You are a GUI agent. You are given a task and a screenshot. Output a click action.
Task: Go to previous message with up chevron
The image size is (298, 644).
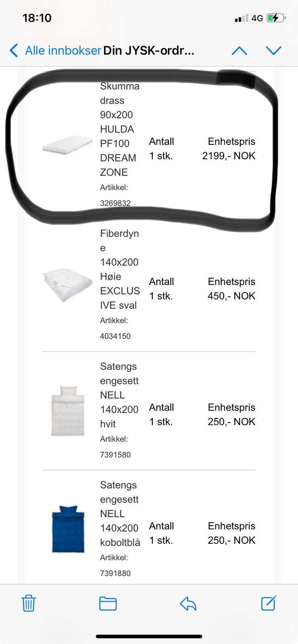click(240, 50)
